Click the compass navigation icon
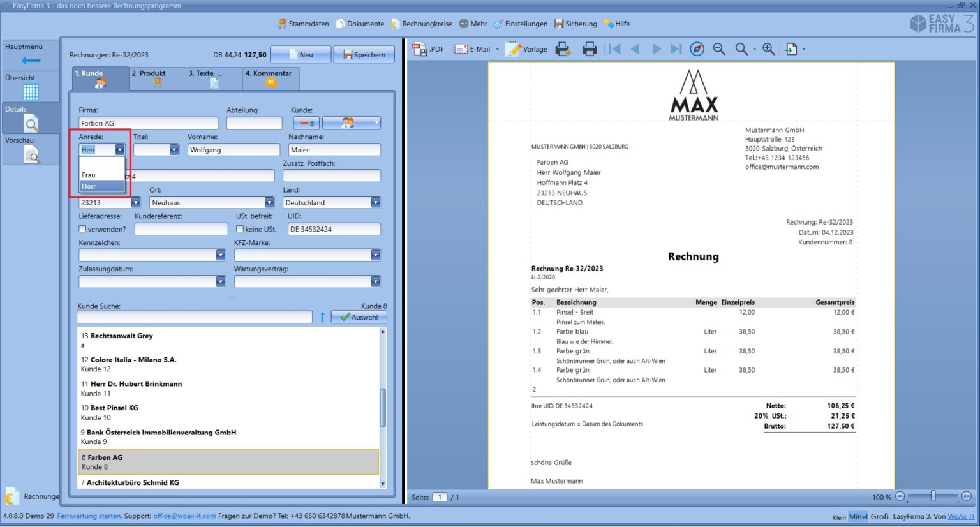Screen dimensions: 980x527 pos(697,49)
